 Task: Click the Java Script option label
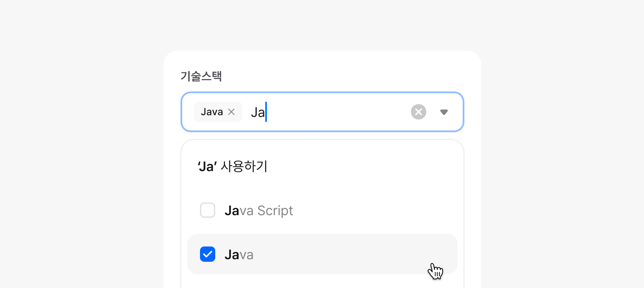(x=258, y=210)
